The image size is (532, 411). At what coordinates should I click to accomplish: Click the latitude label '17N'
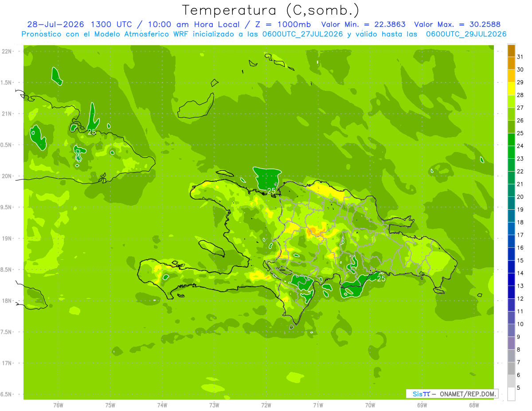[7, 363]
